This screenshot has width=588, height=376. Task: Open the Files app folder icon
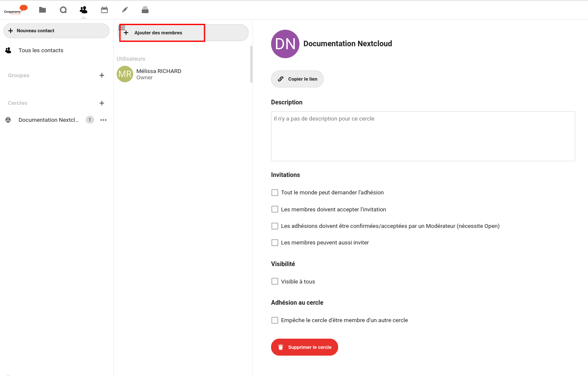click(x=42, y=10)
